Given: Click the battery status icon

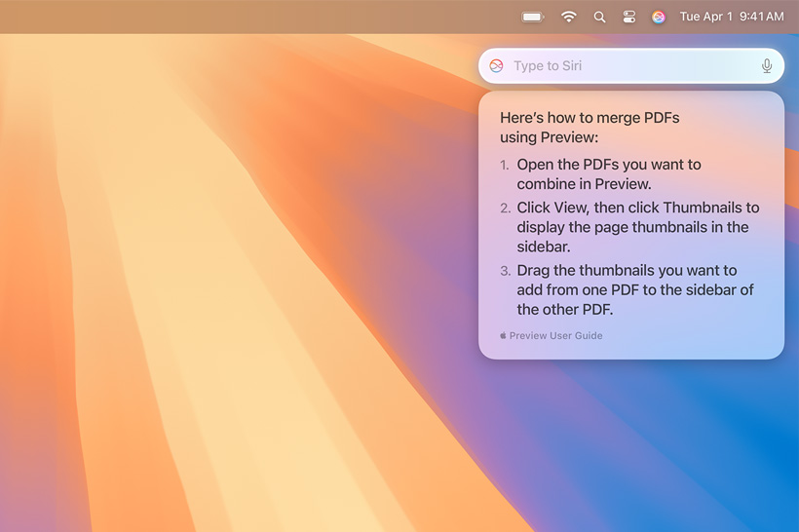Looking at the screenshot, I should pos(532,17).
